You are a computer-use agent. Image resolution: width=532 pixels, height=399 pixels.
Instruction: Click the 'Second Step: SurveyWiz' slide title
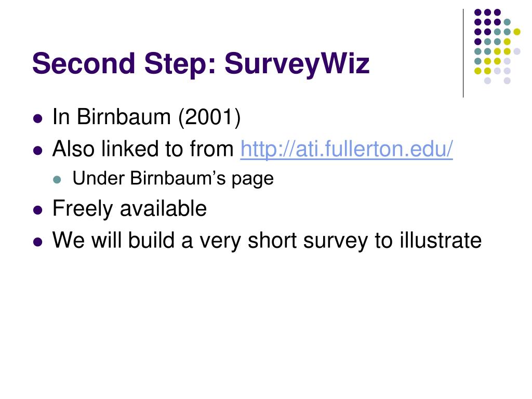tap(201, 63)
